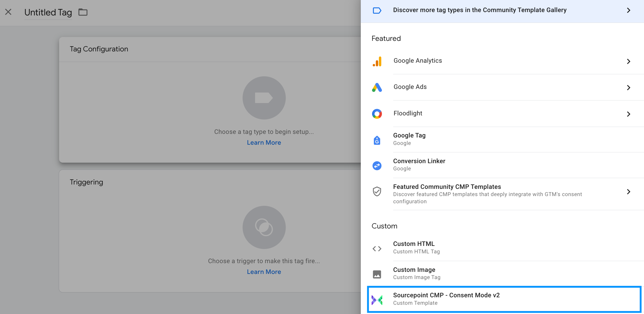Screen dimensions: 644x314
Task: Expand Featured Community CMP Templates chevron
Action: click(629, 192)
